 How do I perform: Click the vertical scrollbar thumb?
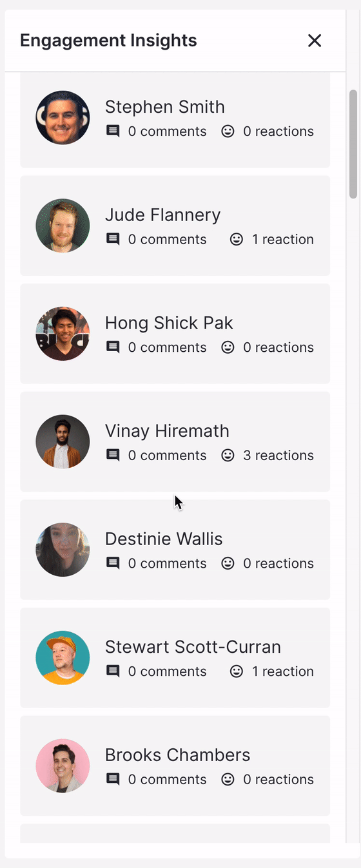pos(353,144)
